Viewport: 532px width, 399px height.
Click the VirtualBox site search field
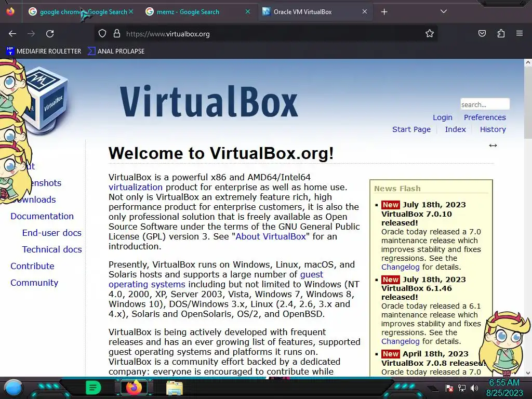click(485, 104)
